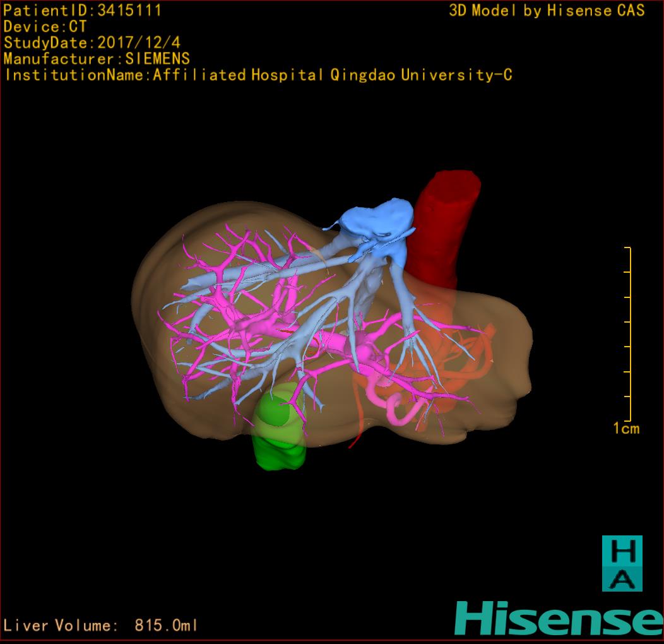Click the PatientID:3415111 text
Image resolution: width=664 pixels, height=644 pixels.
tap(82, 10)
